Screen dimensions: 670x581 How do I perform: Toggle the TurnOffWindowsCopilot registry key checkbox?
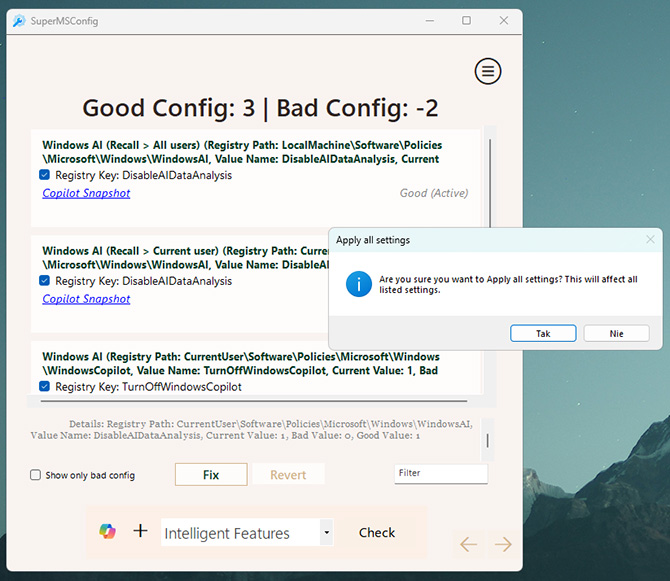[x=44, y=386]
